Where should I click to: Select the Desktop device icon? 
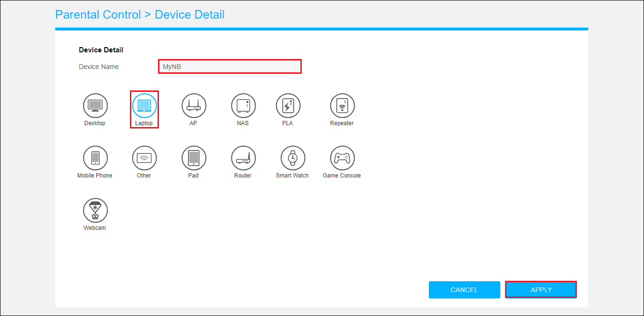[96, 106]
